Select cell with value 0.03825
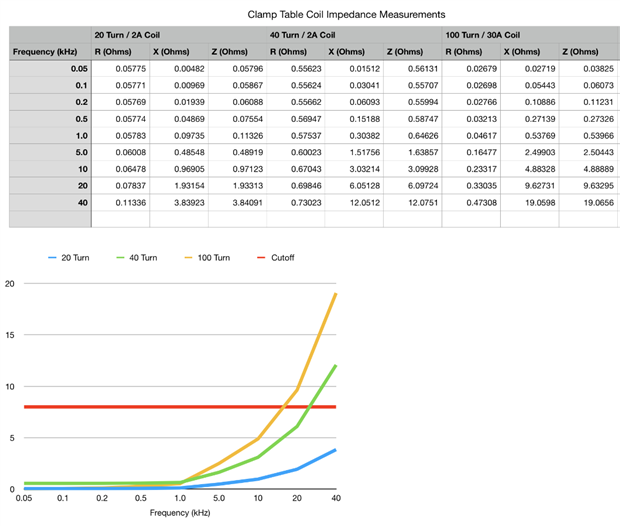Image resolution: width=620 pixels, height=526 pixels. point(588,68)
